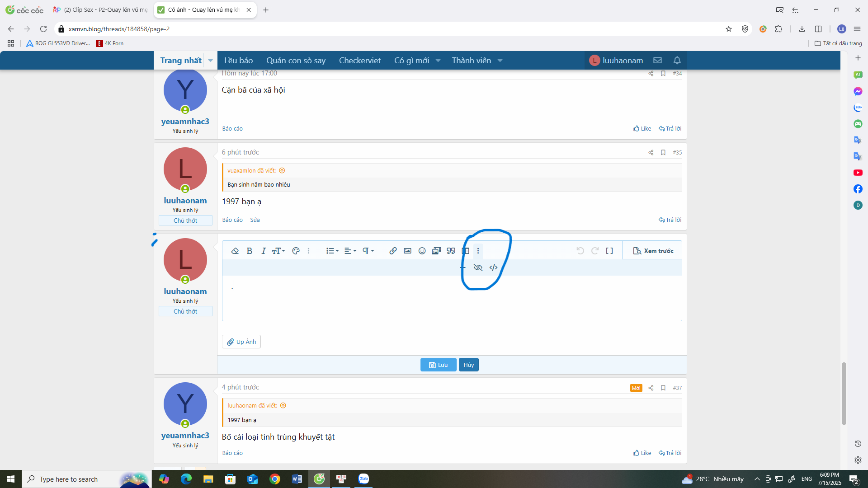Insert a link in the reply editor
The height and width of the screenshot is (488, 868).
click(x=393, y=251)
